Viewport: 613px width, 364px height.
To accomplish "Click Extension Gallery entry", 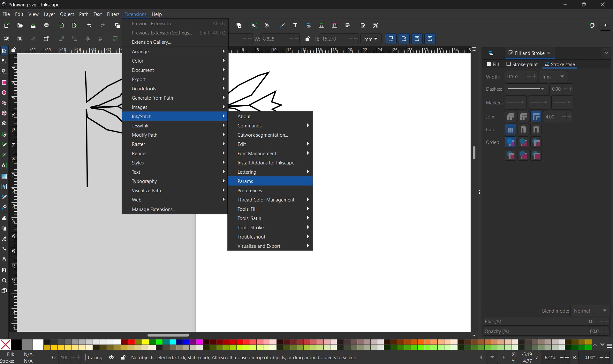I will point(175,42).
